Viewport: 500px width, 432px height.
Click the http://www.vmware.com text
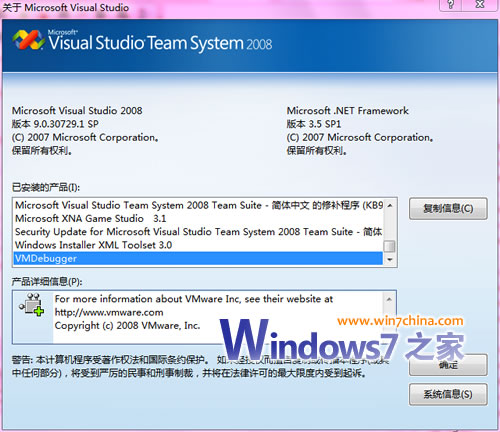point(109,312)
